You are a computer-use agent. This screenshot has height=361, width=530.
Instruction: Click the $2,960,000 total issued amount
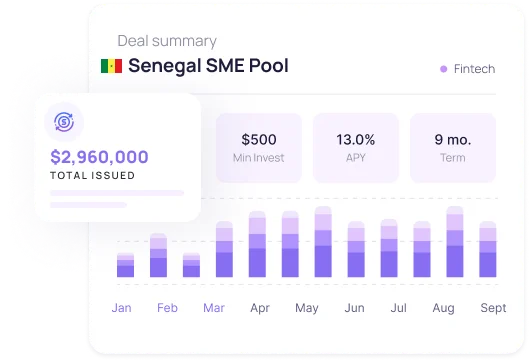pos(99,157)
